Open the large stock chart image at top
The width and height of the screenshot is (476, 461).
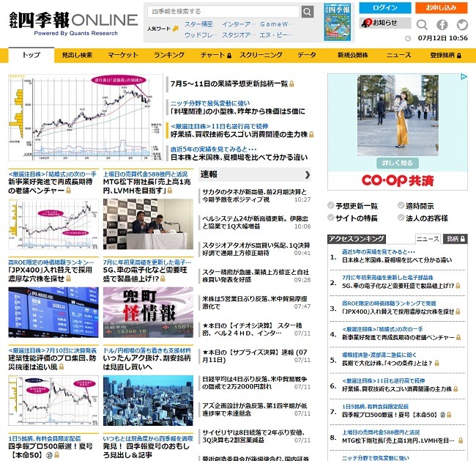pos(86,117)
